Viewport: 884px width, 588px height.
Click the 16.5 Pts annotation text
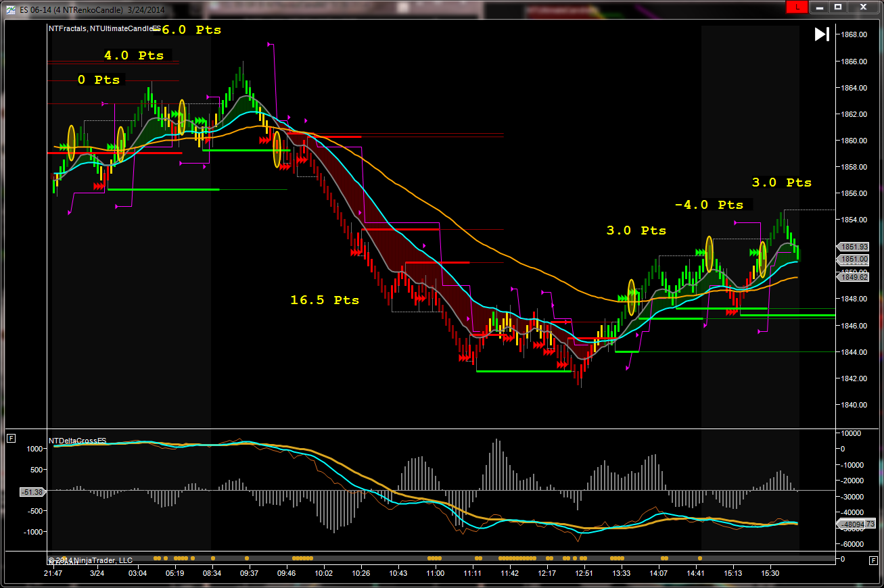pos(325,300)
